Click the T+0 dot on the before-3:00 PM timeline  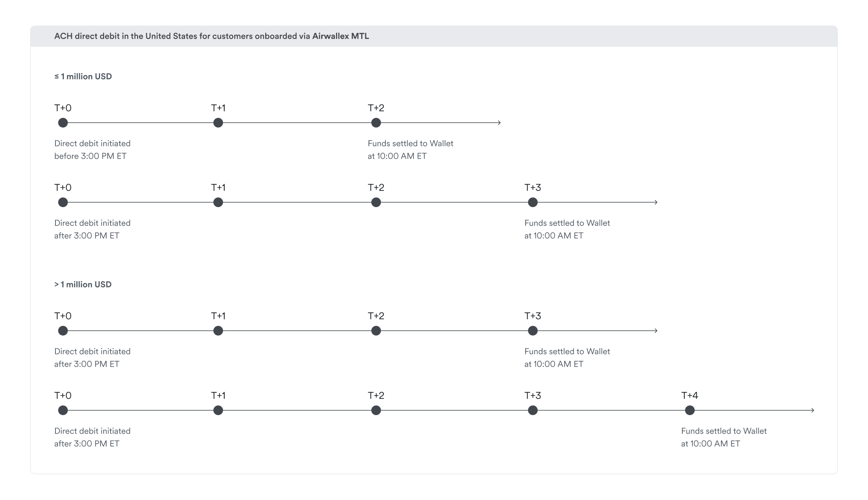coord(63,123)
